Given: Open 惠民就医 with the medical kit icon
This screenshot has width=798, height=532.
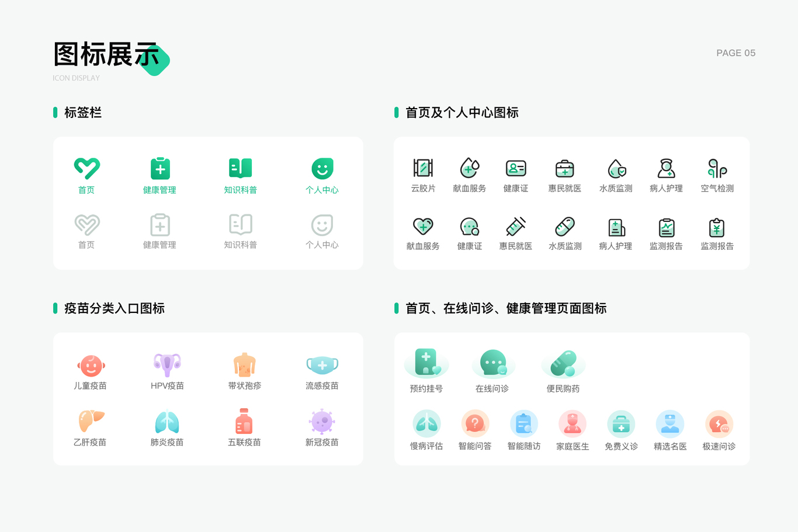Looking at the screenshot, I should (x=565, y=168).
